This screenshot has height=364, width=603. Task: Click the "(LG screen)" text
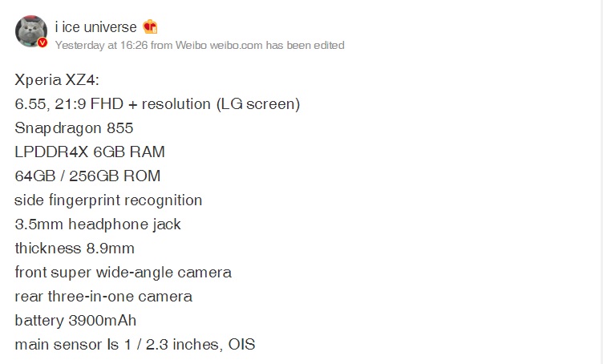(x=262, y=104)
